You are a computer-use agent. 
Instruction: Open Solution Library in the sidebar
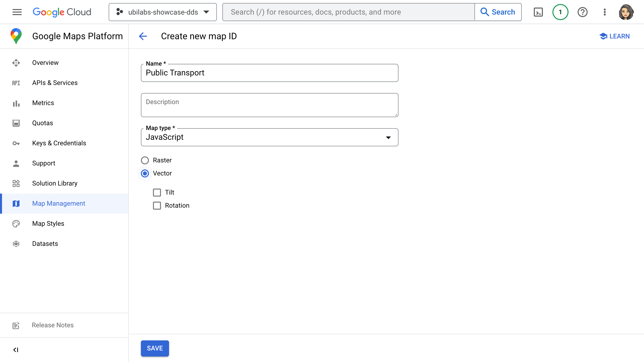(64, 183)
